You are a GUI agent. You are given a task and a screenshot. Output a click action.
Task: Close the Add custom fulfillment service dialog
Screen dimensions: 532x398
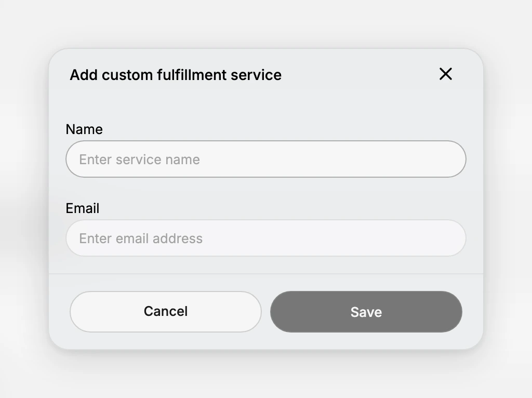coord(445,74)
